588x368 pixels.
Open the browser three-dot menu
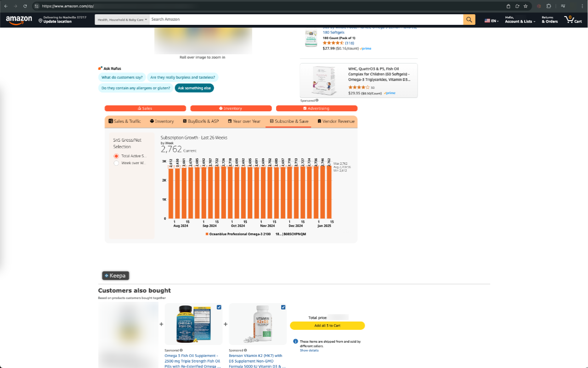coord(582,6)
